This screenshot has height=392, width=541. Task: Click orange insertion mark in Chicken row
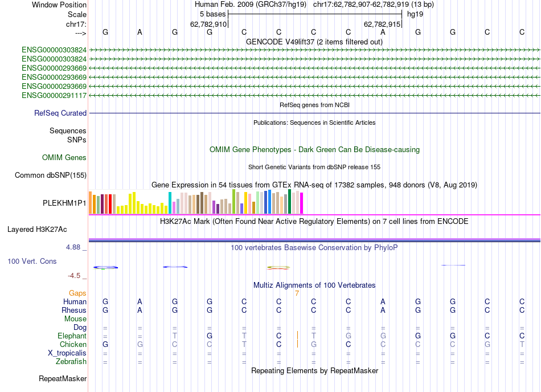pyautogui.click(x=297, y=344)
